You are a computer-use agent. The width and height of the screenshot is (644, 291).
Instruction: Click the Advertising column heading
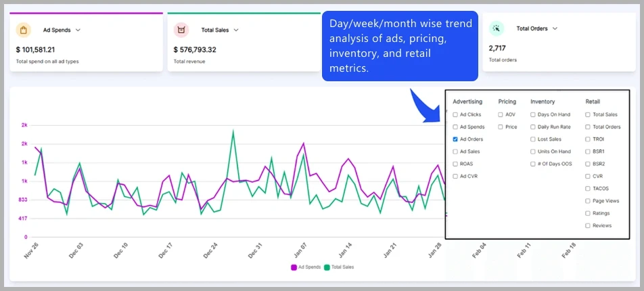pos(467,102)
